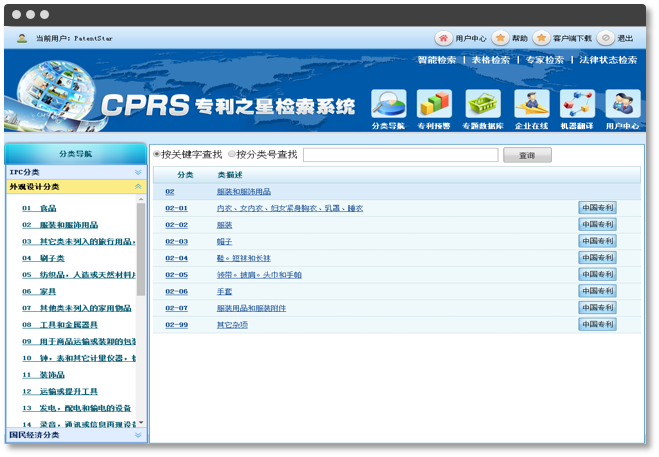Open sidebar category 12 运输或提升工具
The image size is (659, 457).
[x=60, y=391]
